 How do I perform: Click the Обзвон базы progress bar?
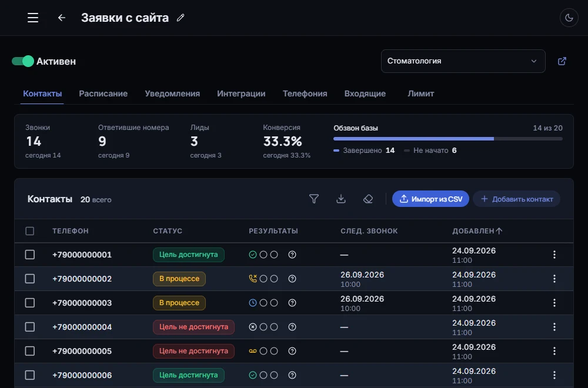pyautogui.click(x=447, y=139)
